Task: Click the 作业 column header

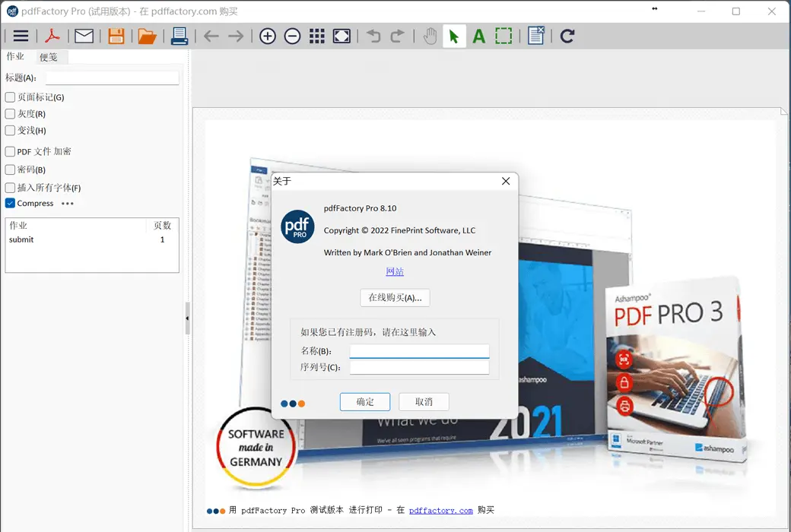Action: tap(75, 225)
